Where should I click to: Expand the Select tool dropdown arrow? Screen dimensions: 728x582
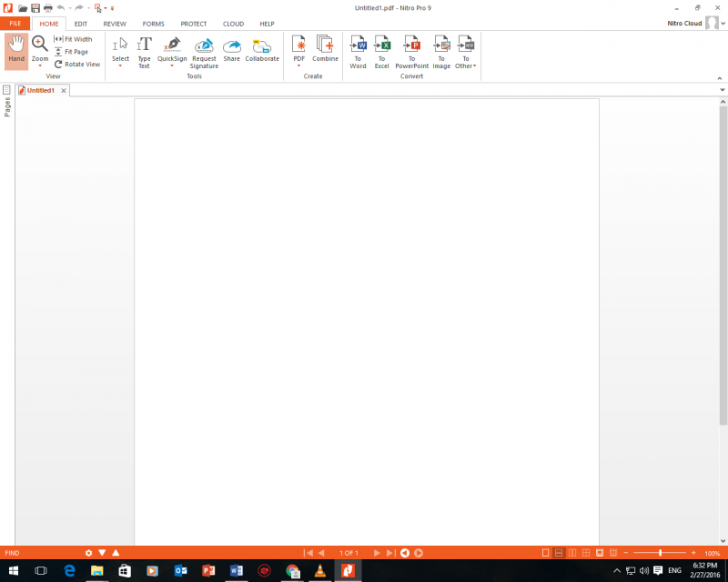(x=120, y=65)
